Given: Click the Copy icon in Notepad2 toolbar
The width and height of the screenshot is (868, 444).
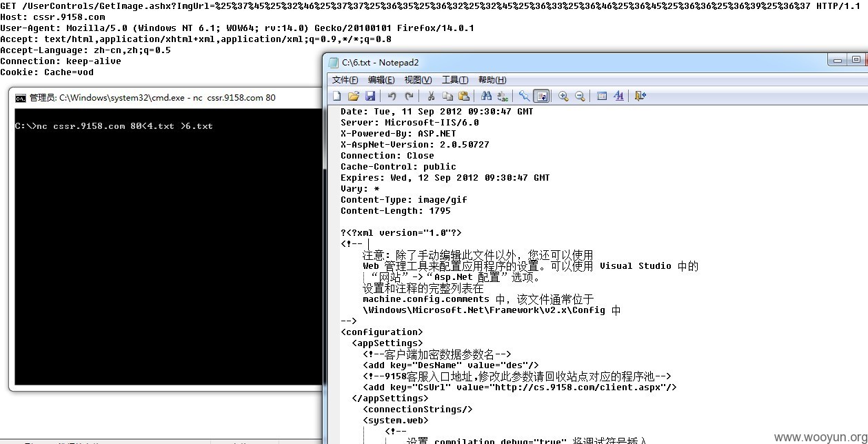Looking at the screenshot, I should tap(447, 96).
